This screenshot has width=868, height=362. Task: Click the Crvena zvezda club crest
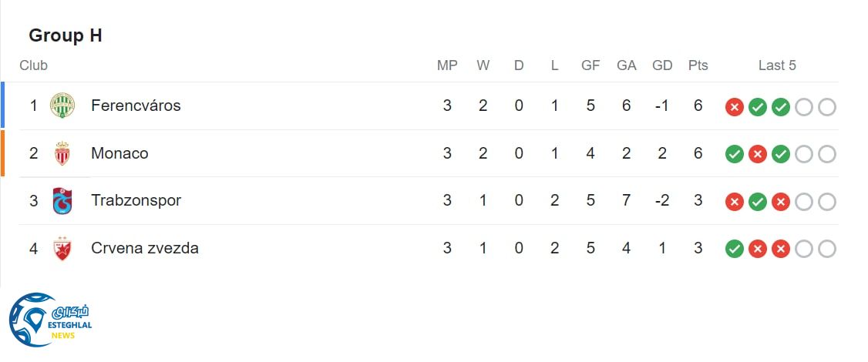click(x=62, y=249)
